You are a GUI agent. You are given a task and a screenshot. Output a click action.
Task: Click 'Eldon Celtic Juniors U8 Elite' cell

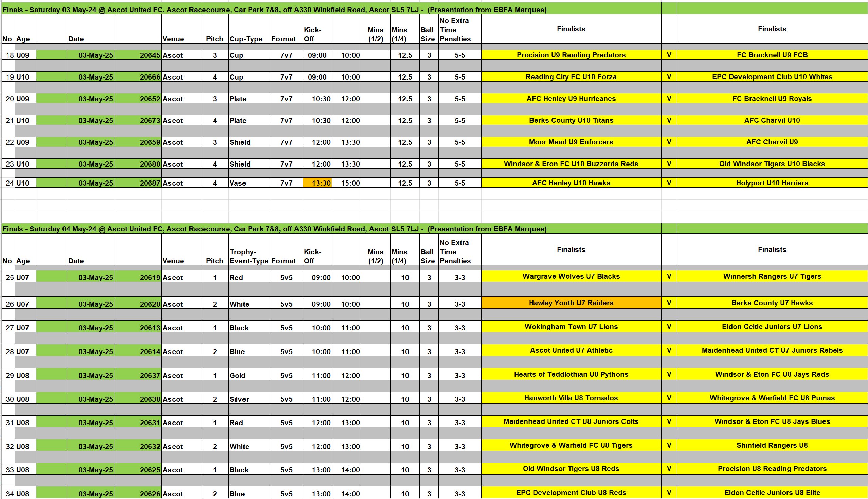[x=772, y=493]
